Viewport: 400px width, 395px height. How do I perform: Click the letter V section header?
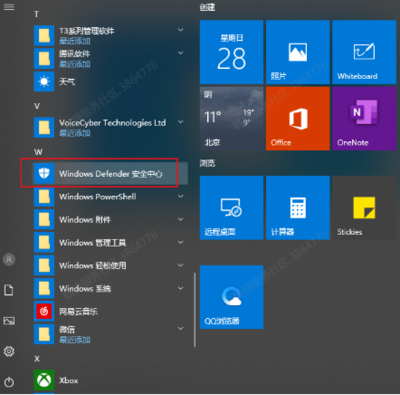(x=37, y=106)
